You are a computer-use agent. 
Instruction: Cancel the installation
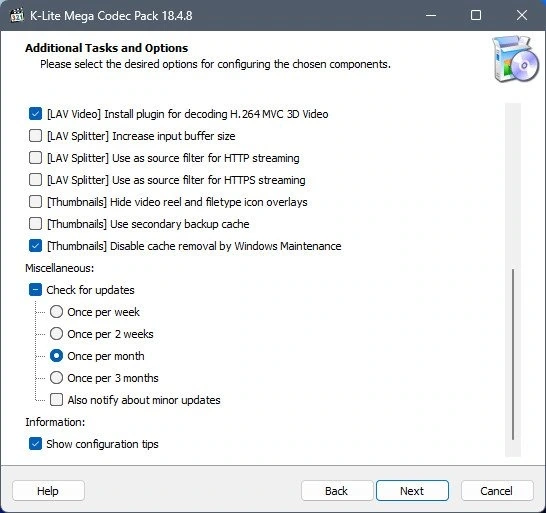click(497, 491)
